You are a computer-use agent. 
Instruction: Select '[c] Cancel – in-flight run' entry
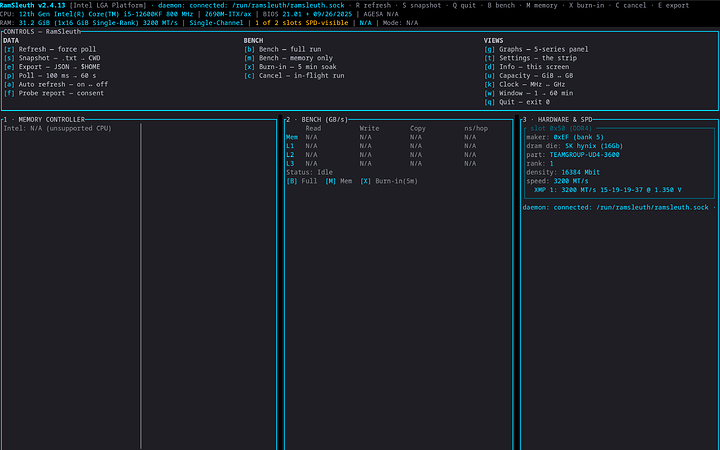(x=294, y=75)
